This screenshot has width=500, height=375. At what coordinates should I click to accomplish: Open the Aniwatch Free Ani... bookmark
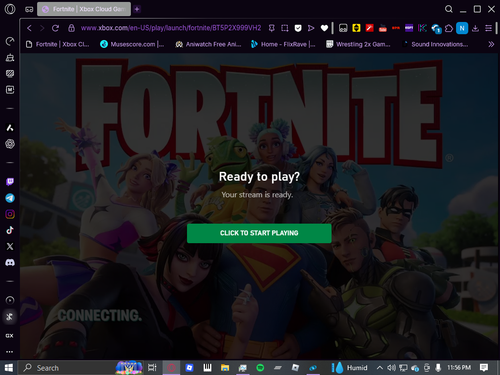click(x=208, y=44)
